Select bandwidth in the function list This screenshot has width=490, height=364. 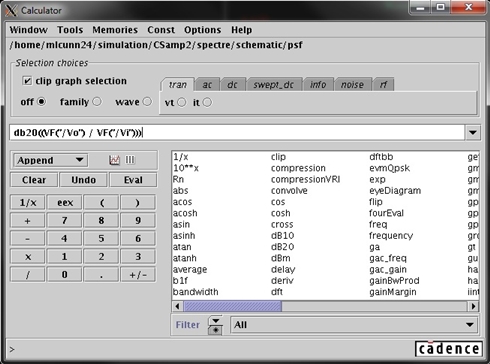pyautogui.click(x=195, y=292)
